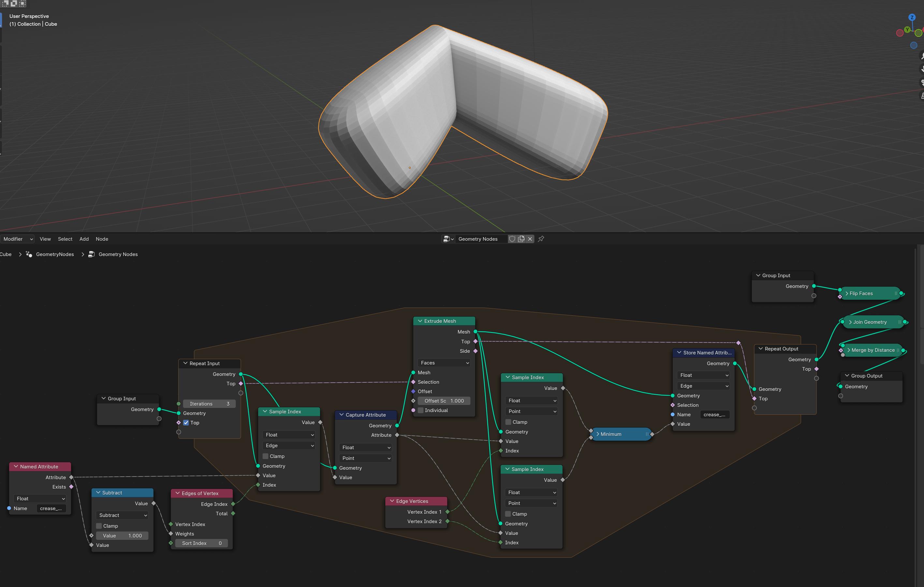Click Extrude Mesh Top output socket

(476, 341)
